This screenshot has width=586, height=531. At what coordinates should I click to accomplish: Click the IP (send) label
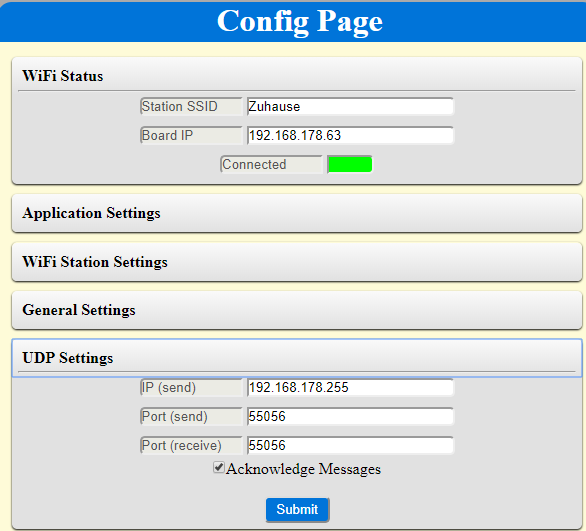(191, 388)
